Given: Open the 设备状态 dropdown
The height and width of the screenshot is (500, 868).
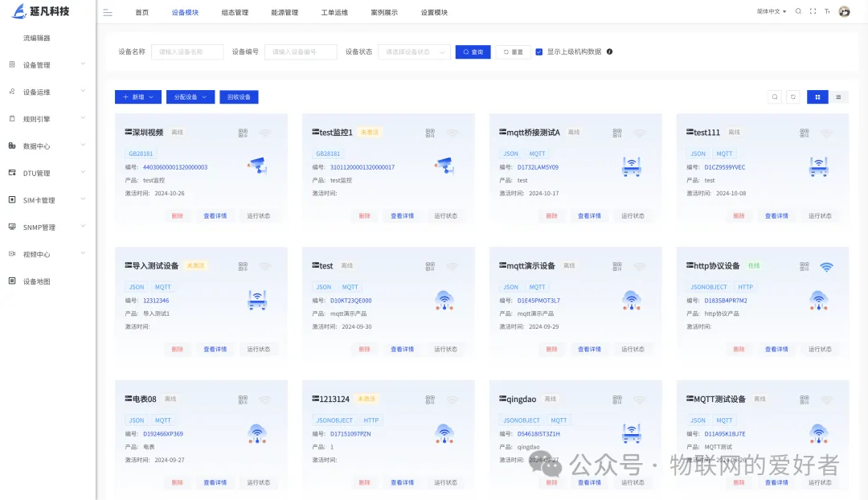Looking at the screenshot, I should [414, 51].
